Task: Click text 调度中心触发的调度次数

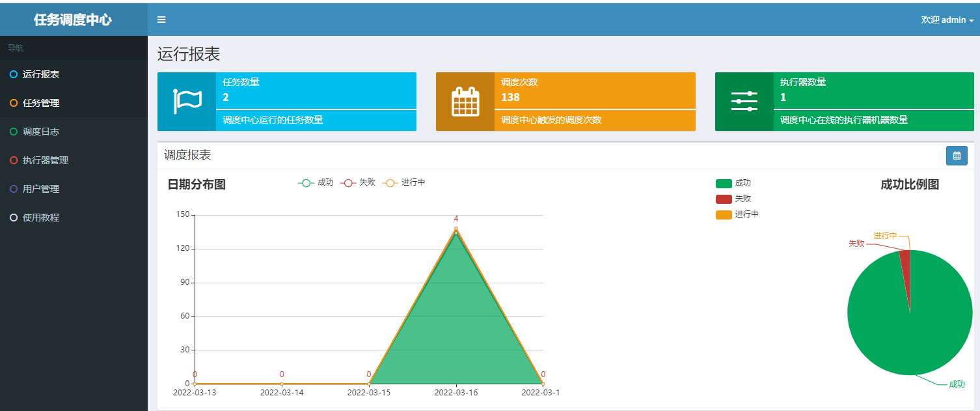Action: pyautogui.click(x=551, y=120)
